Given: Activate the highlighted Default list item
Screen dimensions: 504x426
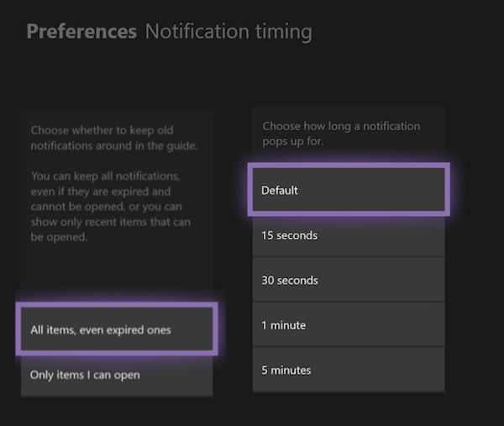Looking at the screenshot, I should [348, 190].
